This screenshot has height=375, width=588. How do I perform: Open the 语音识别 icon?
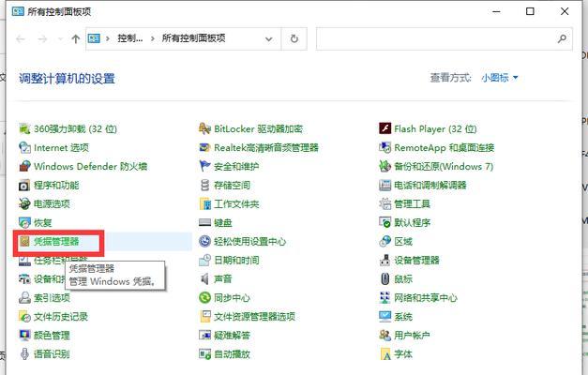tap(24, 354)
